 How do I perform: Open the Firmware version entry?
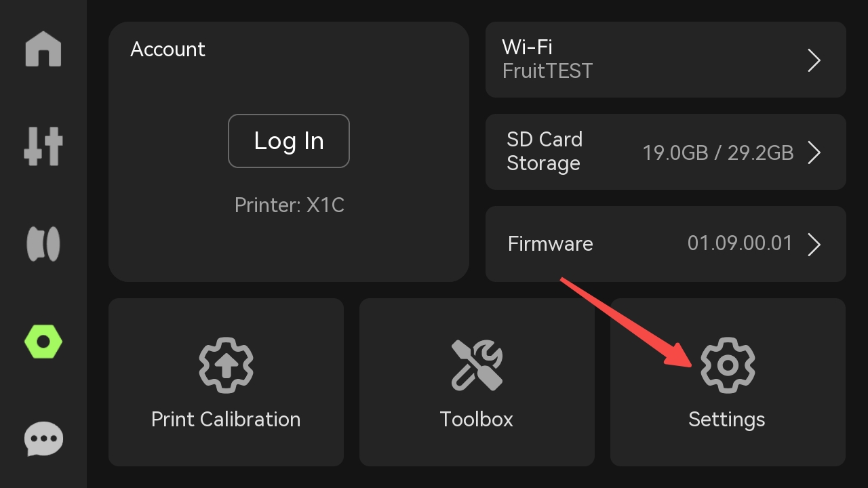[666, 244]
